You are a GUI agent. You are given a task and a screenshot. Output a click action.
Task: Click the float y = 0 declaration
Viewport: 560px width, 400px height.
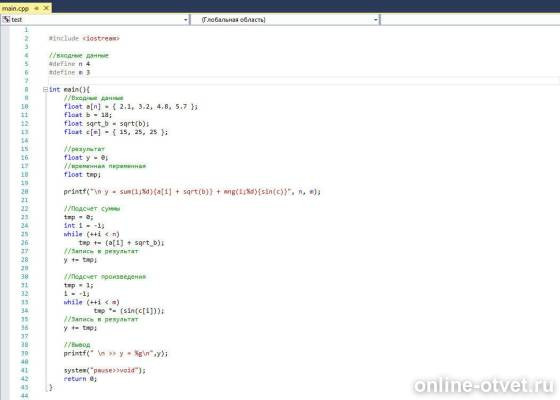pos(86,158)
